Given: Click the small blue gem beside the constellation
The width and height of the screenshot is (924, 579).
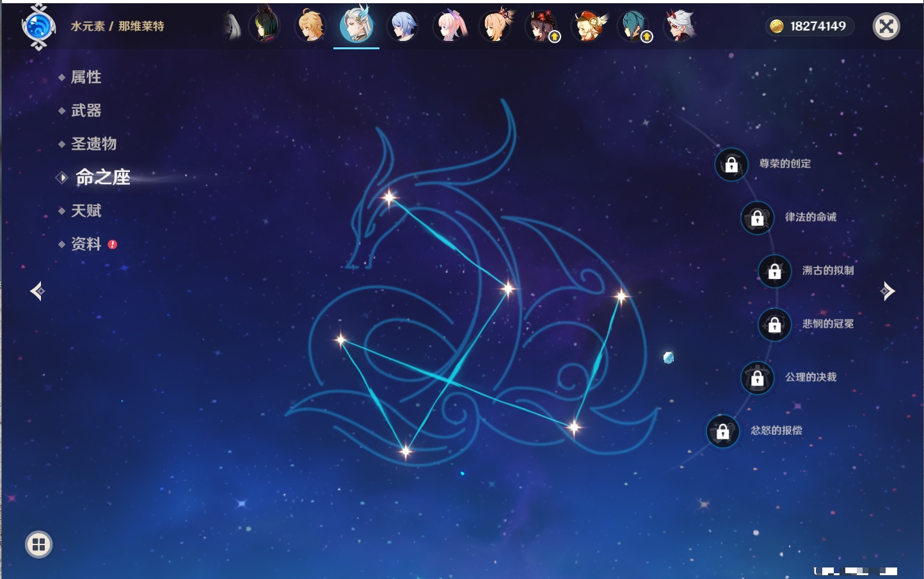Looking at the screenshot, I should (x=669, y=357).
